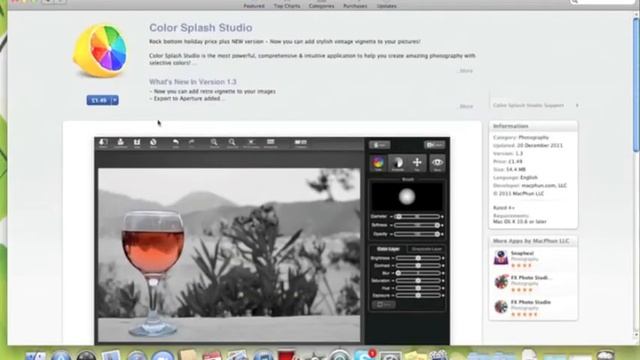Switch to the Top Charts tab
The image size is (640, 360).
[287, 6]
